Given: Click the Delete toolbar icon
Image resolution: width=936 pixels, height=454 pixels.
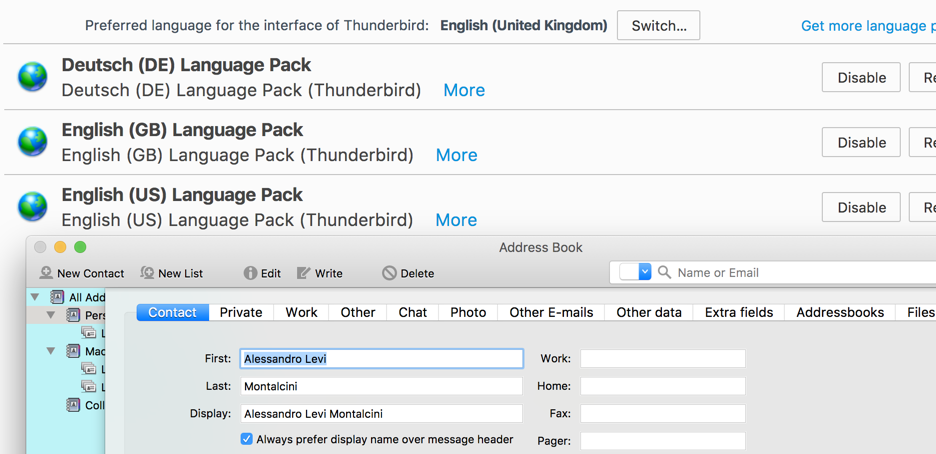Looking at the screenshot, I should [x=389, y=273].
